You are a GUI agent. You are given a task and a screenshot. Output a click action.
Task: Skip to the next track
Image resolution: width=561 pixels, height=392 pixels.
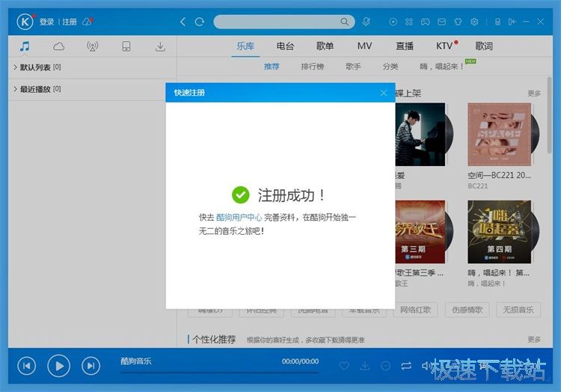click(91, 366)
